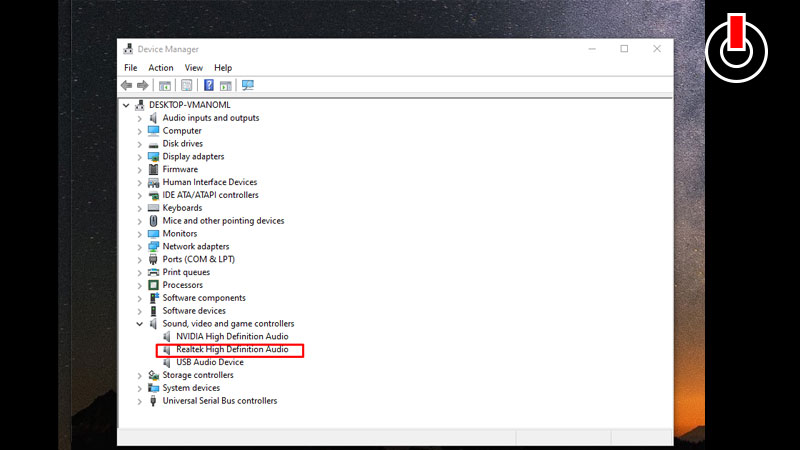Image resolution: width=800 pixels, height=450 pixels.
Task: Collapse the DESKTOP-VMANOML root node
Action: click(126, 105)
